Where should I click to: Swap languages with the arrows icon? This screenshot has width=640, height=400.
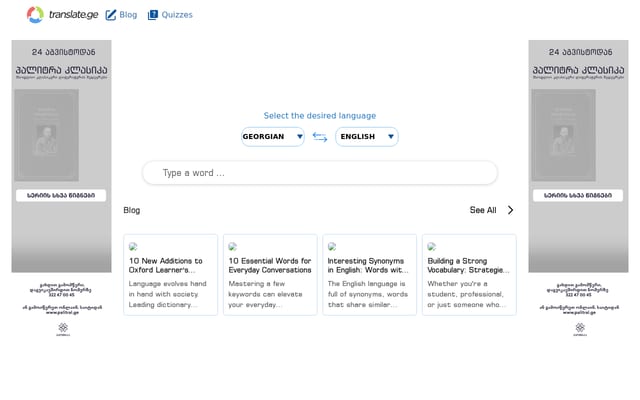(320, 137)
